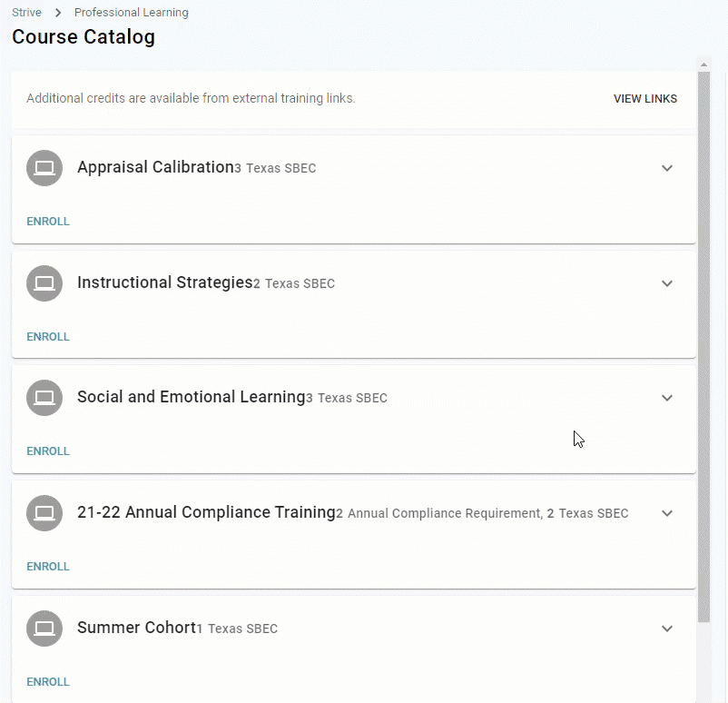The image size is (728, 703).
Task: Expand the Summer Cohort course card
Action: (667, 629)
